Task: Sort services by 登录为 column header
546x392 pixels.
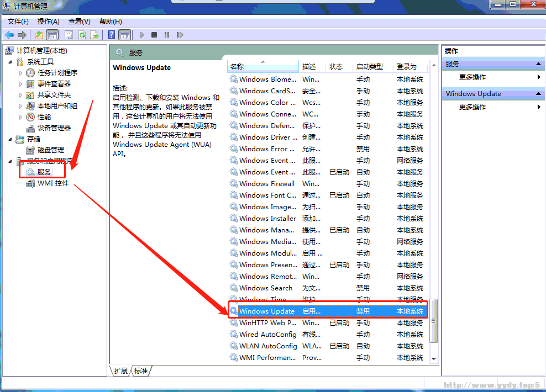Action: (411, 66)
